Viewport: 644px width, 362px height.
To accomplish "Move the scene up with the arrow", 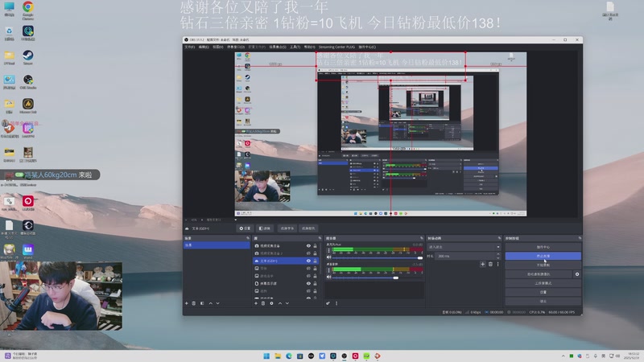I will [211, 303].
